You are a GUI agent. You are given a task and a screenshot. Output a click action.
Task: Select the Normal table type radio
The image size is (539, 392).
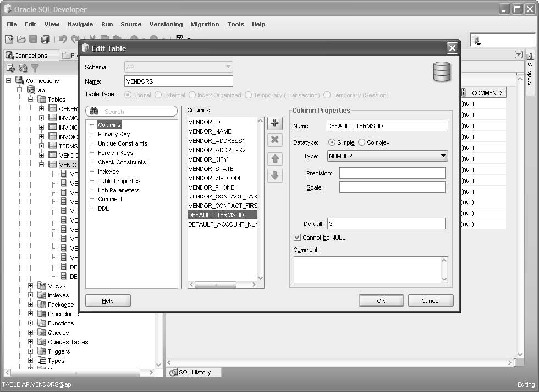(x=128, y=95)
